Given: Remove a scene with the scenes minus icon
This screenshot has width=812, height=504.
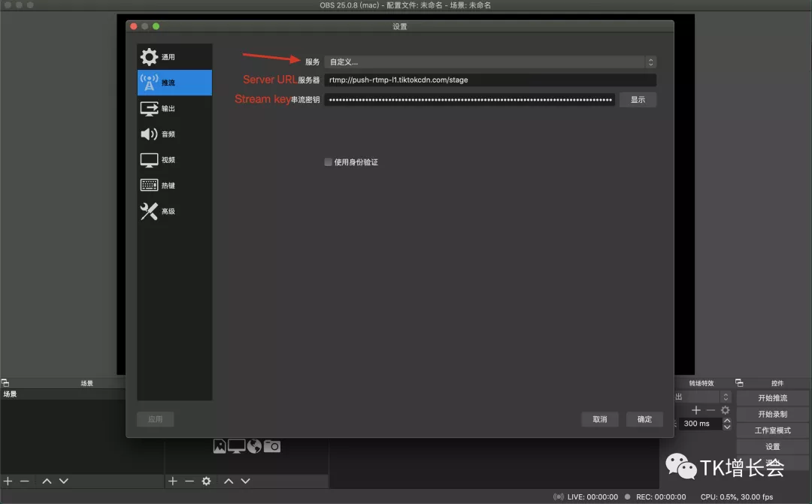Looking at the screenshot, I should click(24, 481).
